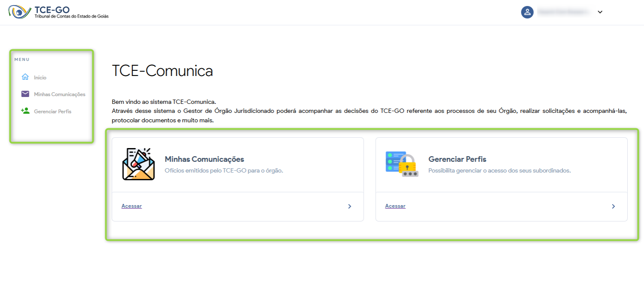Image resolution: width=644 pixels, height=306 pixels.
Task: Click the blurred user name in the header
Action: pos(564,12)
